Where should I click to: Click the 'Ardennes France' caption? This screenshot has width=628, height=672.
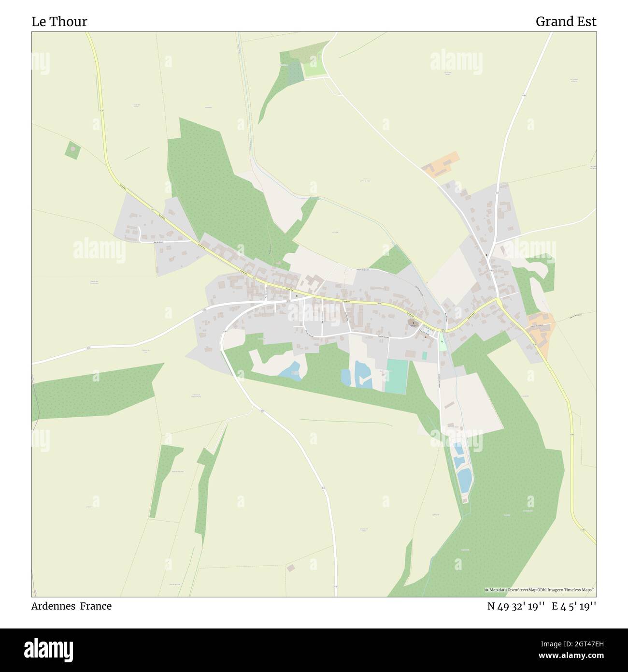pyautogui.click(x=71, y=606)
